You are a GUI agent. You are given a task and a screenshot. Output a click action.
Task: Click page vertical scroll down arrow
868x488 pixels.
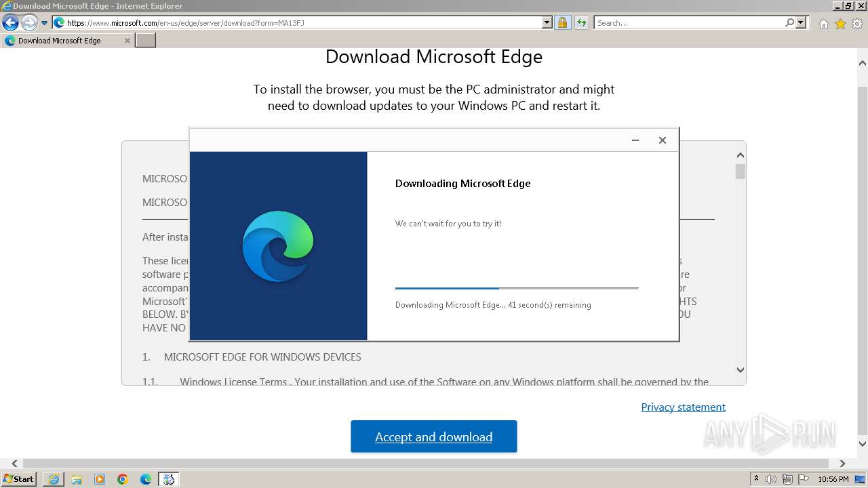[862, 444]
